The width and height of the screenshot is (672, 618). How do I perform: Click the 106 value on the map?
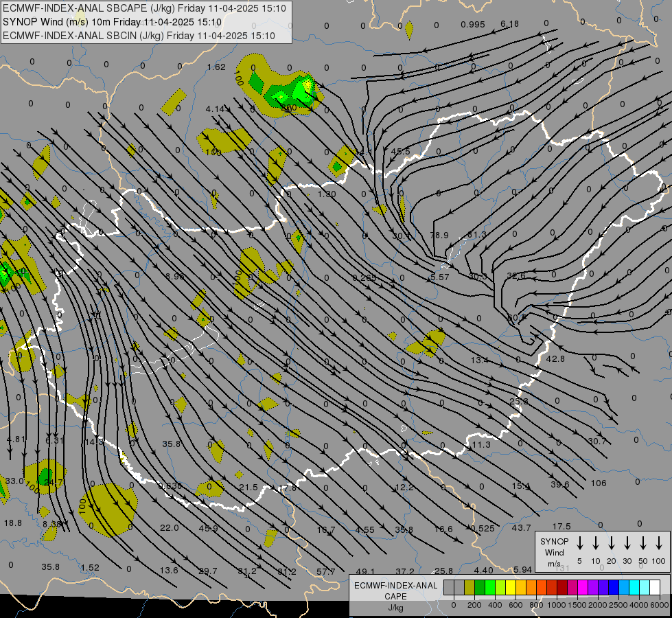599,483
